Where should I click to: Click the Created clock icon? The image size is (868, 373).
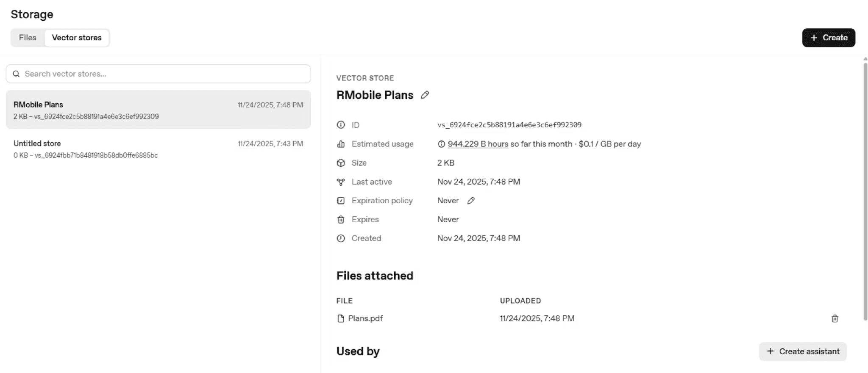pyautogui.click(x=341, y=238)
